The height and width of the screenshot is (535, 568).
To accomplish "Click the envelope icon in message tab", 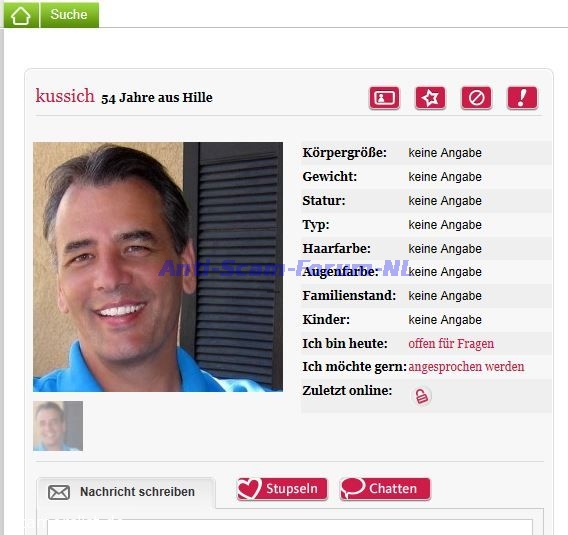I will pyautogui.click(x=59, y=492).
